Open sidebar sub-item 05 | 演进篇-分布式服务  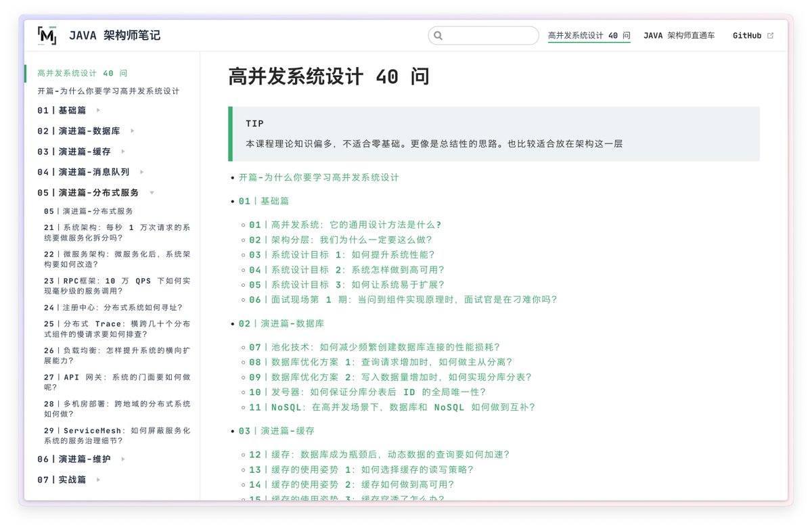89,211
